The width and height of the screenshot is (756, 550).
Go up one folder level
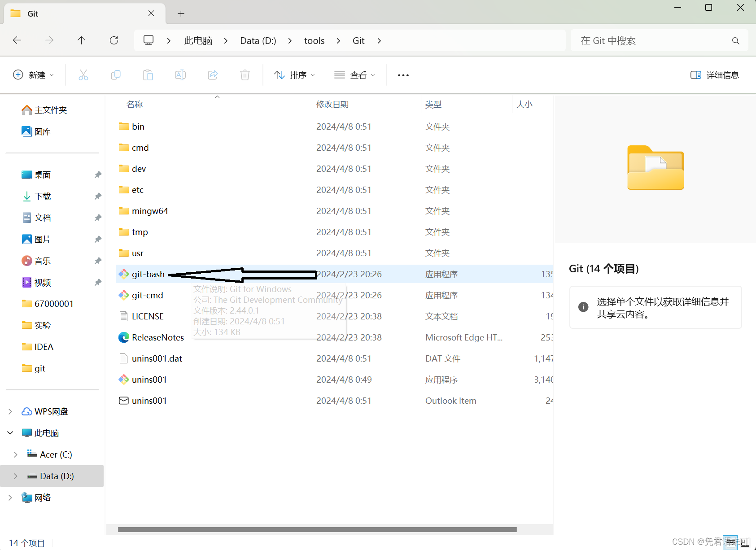click(81, 40)
